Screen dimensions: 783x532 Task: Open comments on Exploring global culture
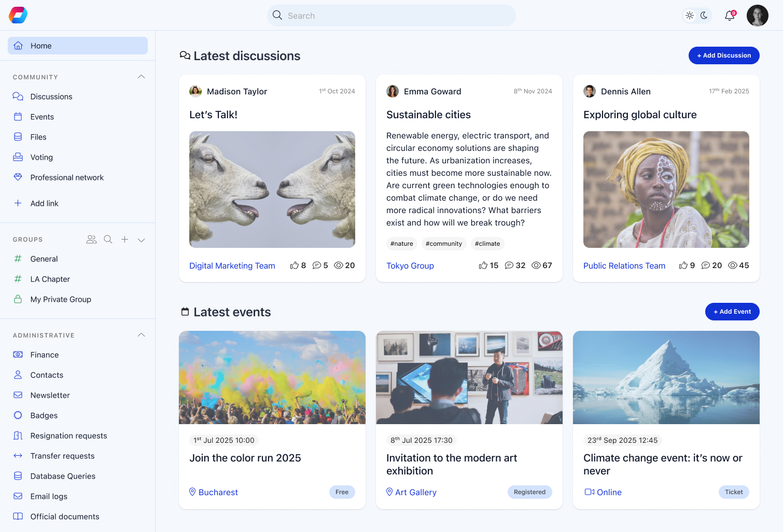706,265
